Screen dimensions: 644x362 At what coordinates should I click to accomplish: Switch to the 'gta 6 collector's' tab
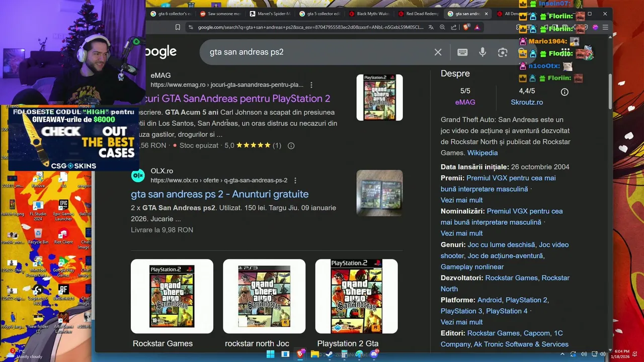pos(171,14)
